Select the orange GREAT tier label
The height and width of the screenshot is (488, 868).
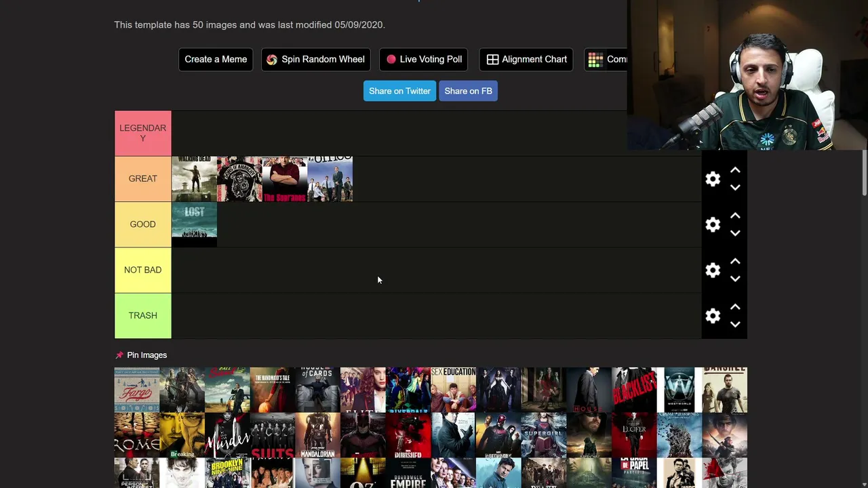(x=143, y=179)
